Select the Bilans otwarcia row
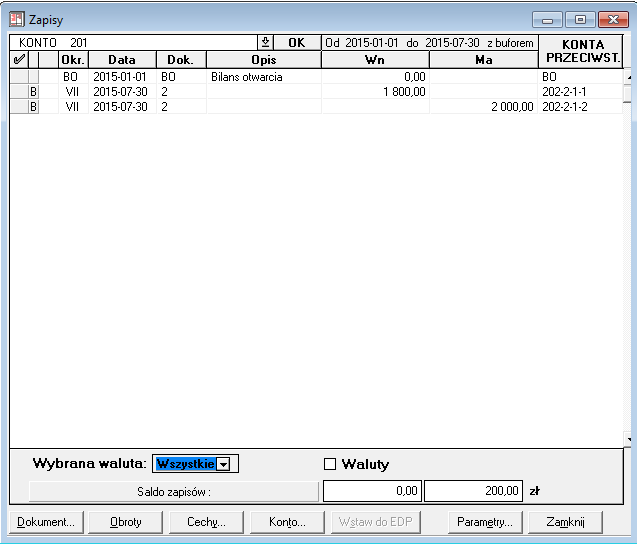 point(316,76)
